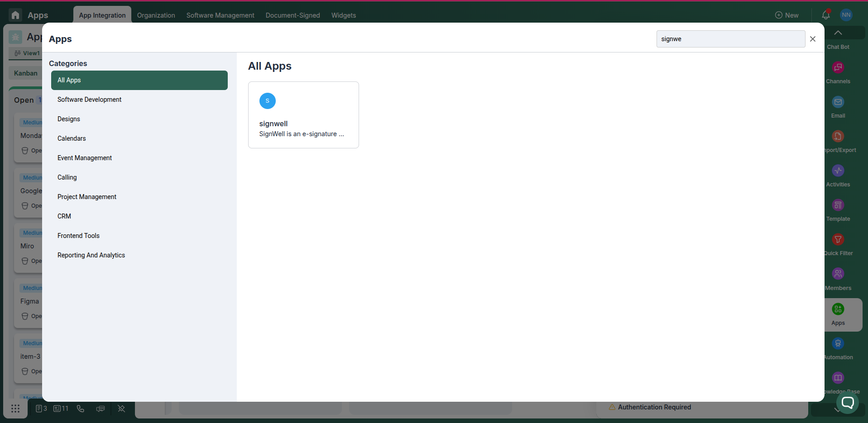Click the phone icon in the bottom bar

pyautogui.click(x=81, y=409)
